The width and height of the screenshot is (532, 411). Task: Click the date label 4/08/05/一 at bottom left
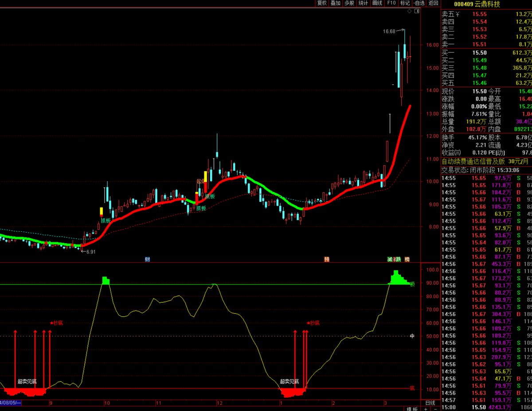click(10, 403)
